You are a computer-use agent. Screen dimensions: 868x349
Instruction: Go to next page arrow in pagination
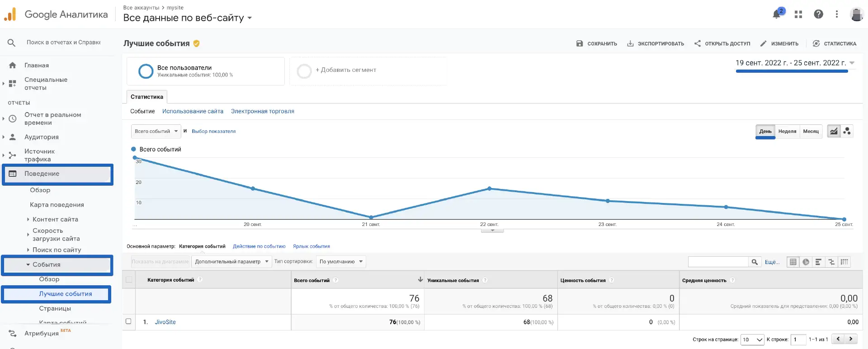[851, 339]
